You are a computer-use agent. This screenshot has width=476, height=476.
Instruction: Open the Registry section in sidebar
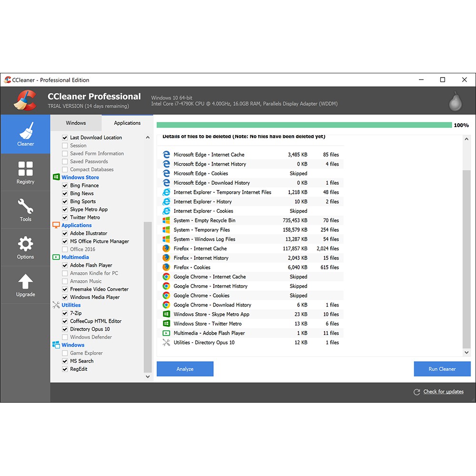[25, 172]
